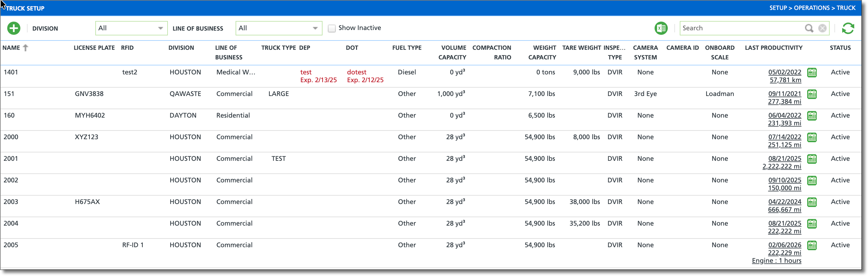Sort by License Plate column header
868x276 pixels.
pyautogui.click(x=94, y=48)
